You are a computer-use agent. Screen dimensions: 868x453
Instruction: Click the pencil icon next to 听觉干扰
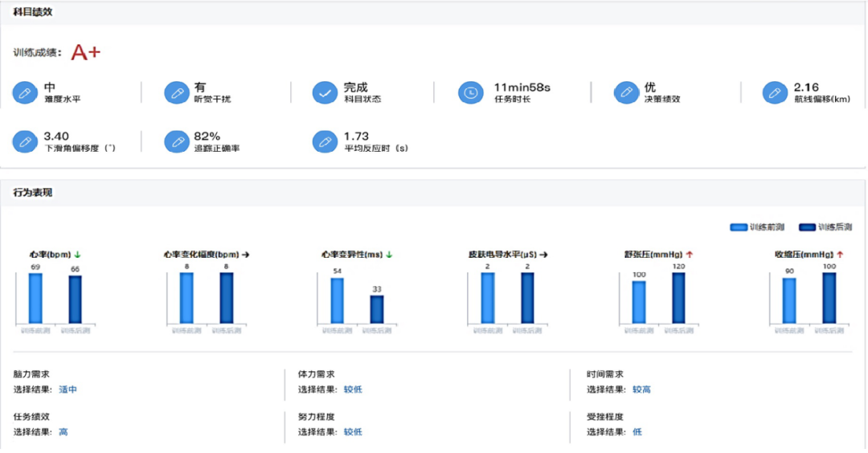coord(176,93)
